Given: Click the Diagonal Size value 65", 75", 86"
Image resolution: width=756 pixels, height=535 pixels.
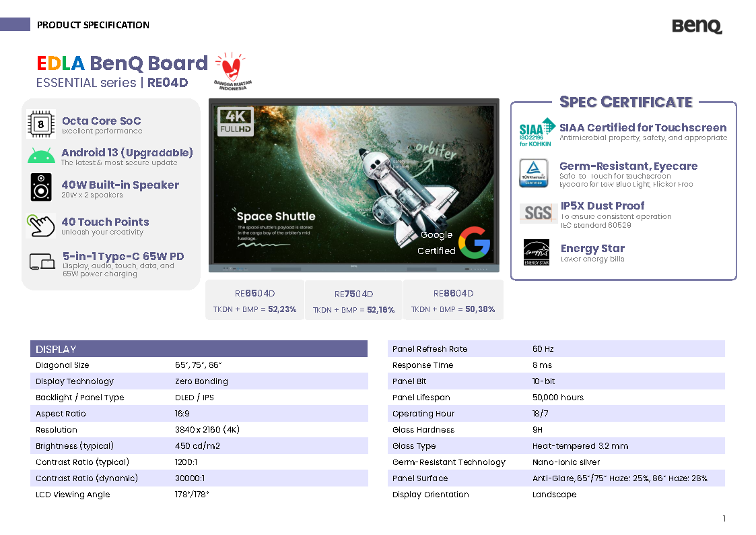Looking at the screenshot, I should tap(198, 365).
